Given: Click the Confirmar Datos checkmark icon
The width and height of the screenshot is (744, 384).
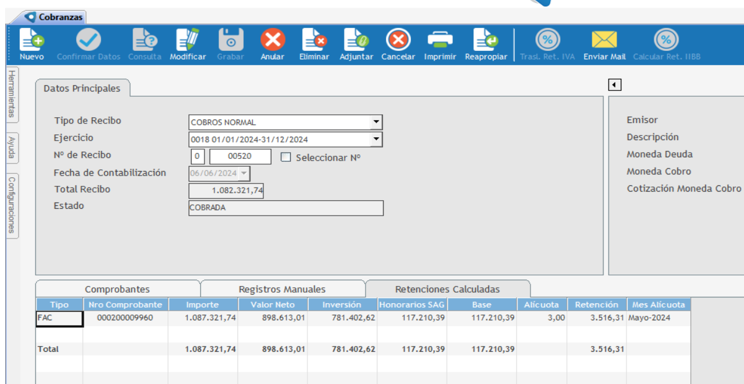Looking at the screenshot, I should pos(89,40).
